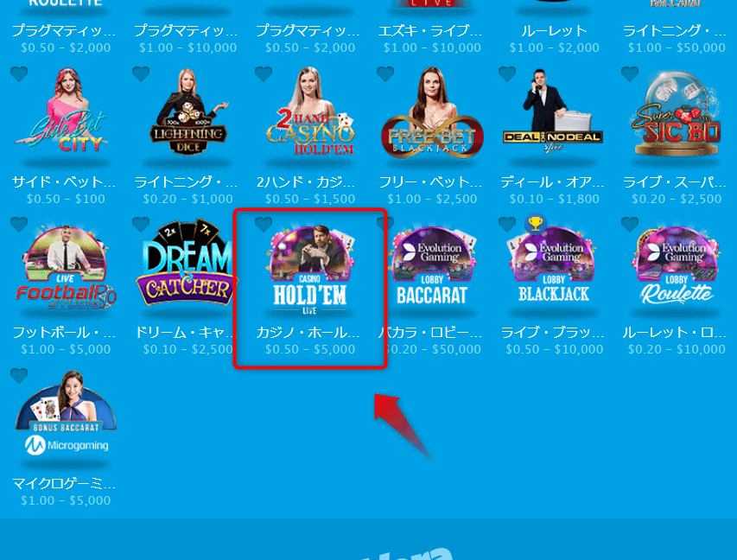Viewport: 737px width, 560px height.
Task: Open the Microgaming Bonus Baccarat logo
Action: coord(66,414)
